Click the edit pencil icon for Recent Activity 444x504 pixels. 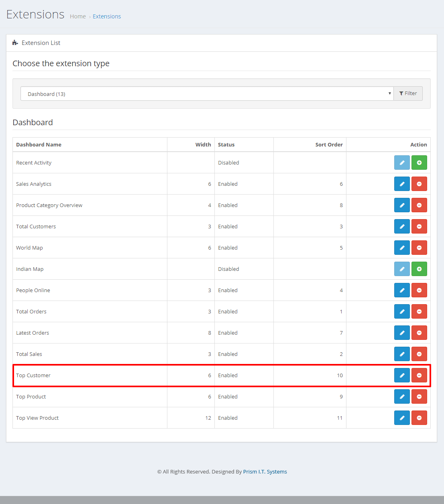point(402,163)
